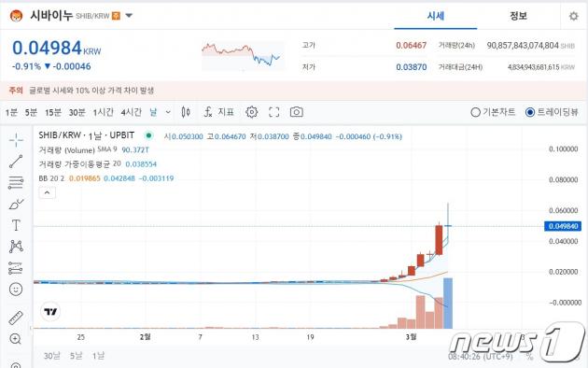Click the SHIB/KRW chart title legend
The width and height of the screenshot is (588, 368).
[x=86, y=135]
